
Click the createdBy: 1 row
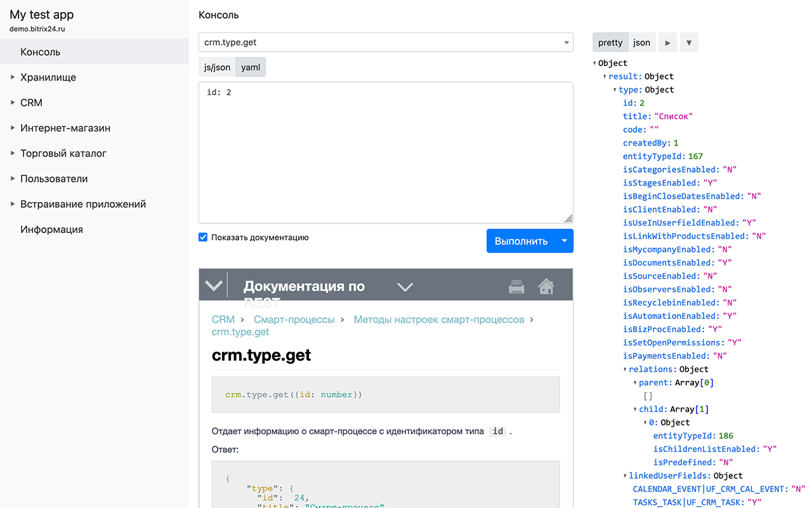651,143
